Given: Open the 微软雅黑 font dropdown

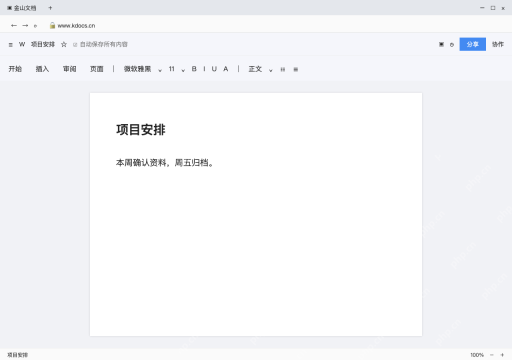Looking at the screenshot, I should pyautogui.click(x=138, y=69).
